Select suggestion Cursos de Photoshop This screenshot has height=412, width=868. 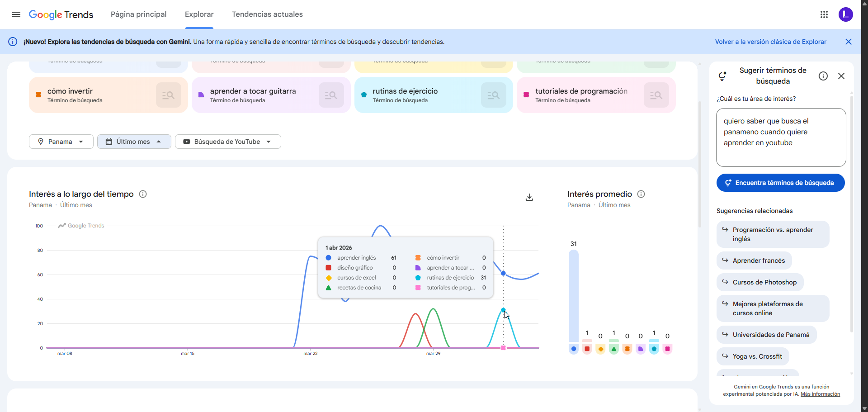tap(760, 282)
